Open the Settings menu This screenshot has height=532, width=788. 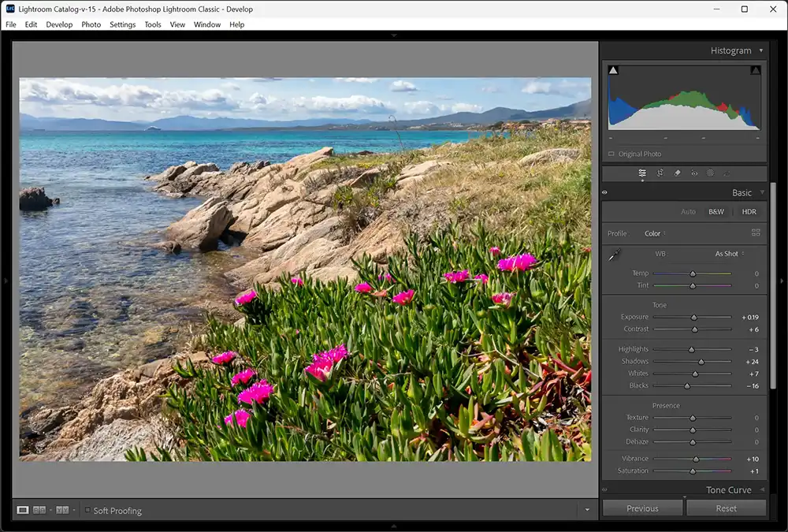click(122, 24)
